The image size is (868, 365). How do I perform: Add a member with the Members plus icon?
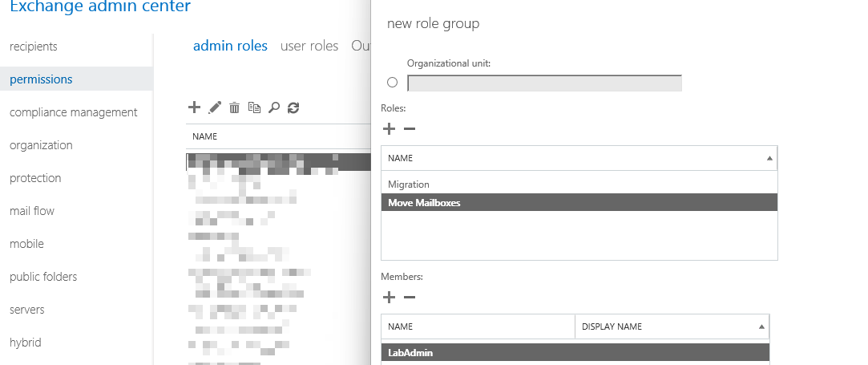pos(390,298)
